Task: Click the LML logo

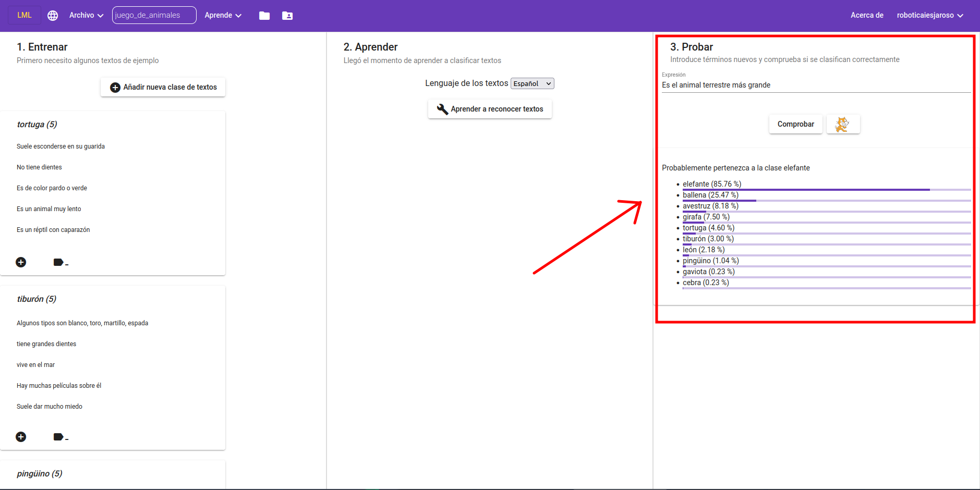Action: (24, 15)
